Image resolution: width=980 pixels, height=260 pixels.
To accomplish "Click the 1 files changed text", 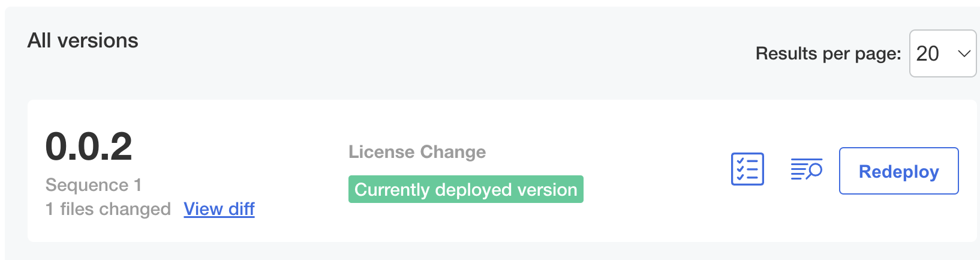I will (x=108, y=209).
